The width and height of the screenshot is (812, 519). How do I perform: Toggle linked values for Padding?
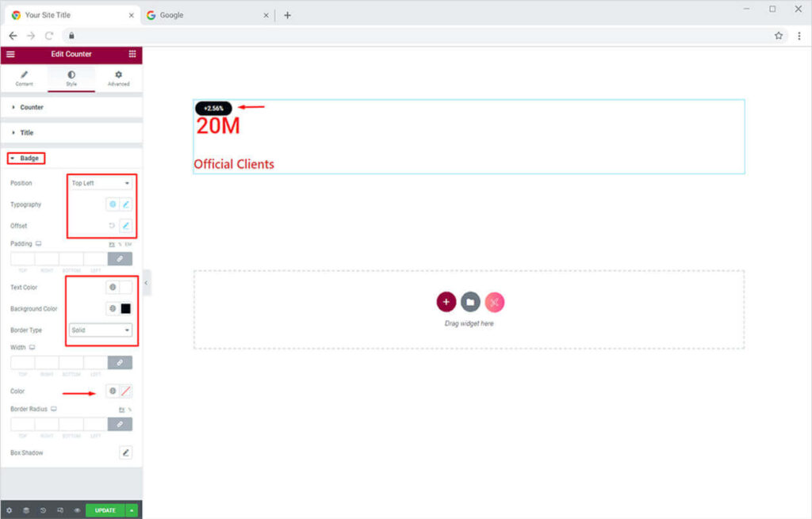[x=120, y=258]
